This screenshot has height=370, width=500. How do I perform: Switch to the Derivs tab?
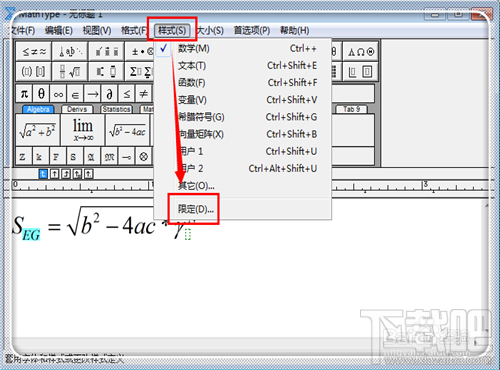[x=77, y=109]
